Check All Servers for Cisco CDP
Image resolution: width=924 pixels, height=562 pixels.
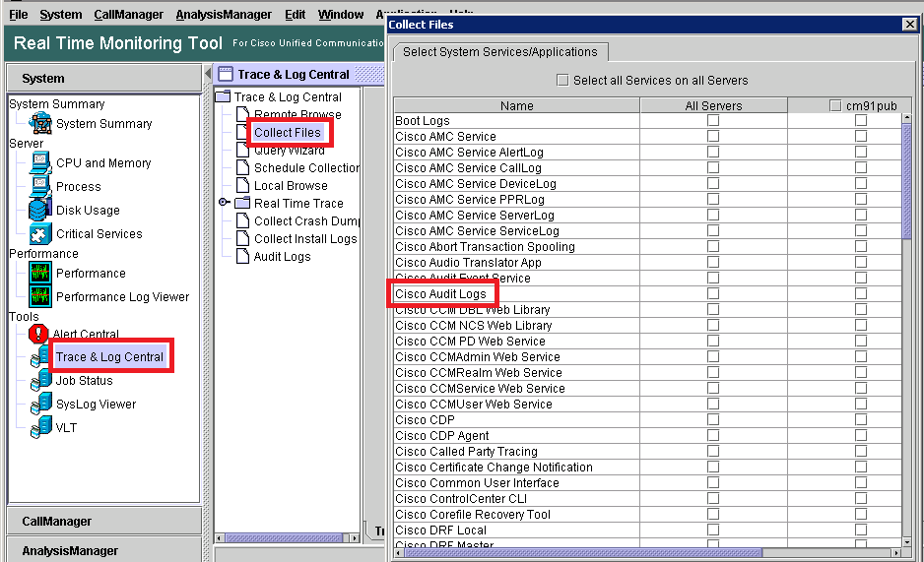click(713, 419)
